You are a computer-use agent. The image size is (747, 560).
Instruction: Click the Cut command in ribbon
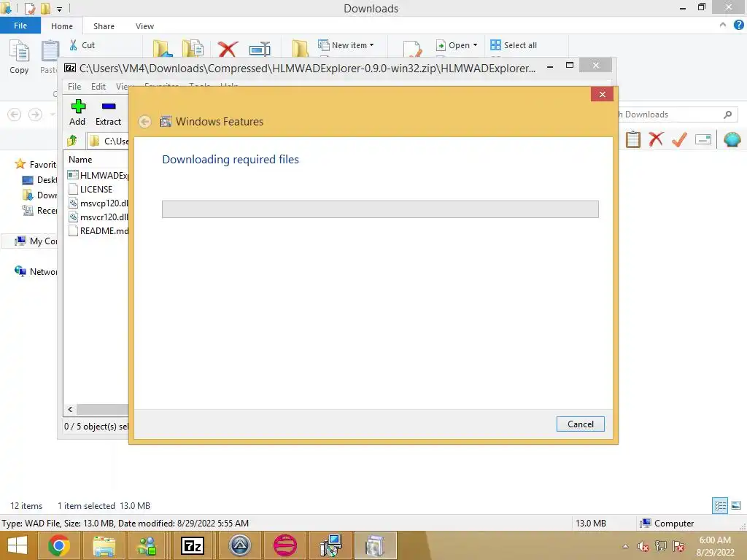tap(82, 45)
